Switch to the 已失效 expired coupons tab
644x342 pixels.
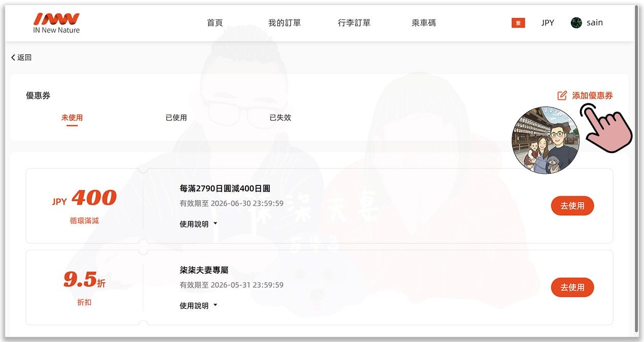pyautogui.click(x=280, y=118)
